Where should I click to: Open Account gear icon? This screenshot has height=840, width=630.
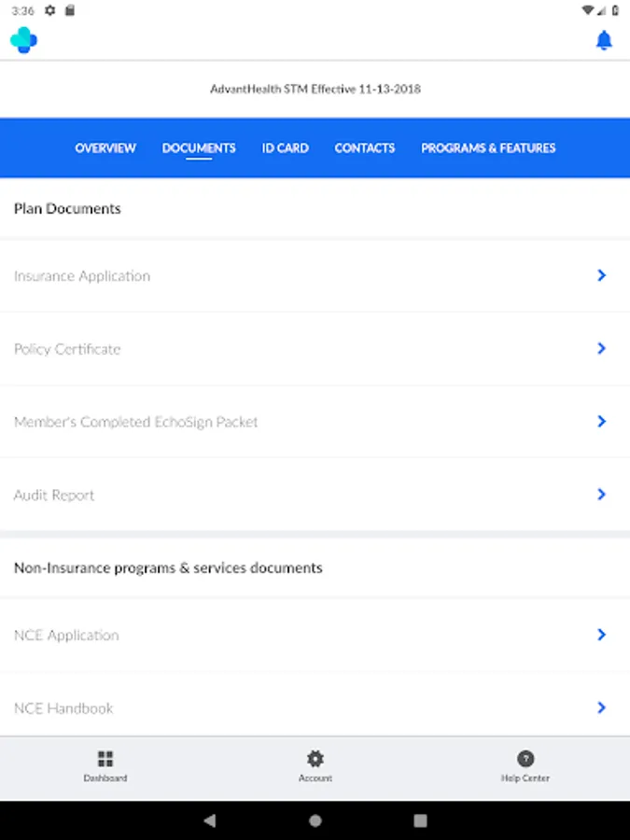315,760
